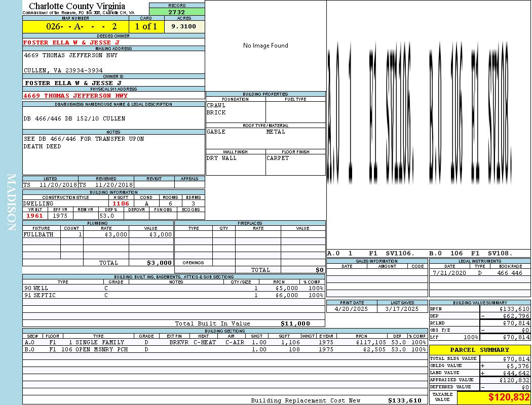The height and width of the screenshot is (405, 532).
Task: Select the print date 4/20/2025
Action: click(x=351, y=309)
